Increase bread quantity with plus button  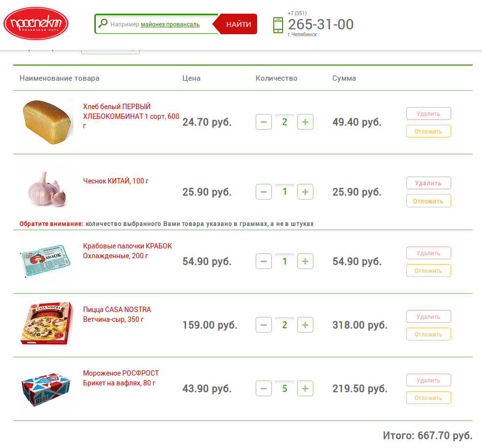(305, 122)
